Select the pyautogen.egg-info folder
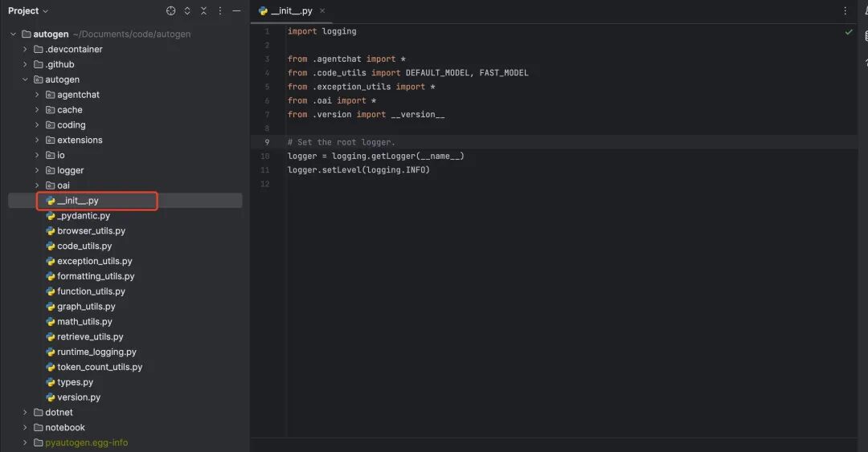868x452 pixels. pyautogui.click(x=86, y=442)
